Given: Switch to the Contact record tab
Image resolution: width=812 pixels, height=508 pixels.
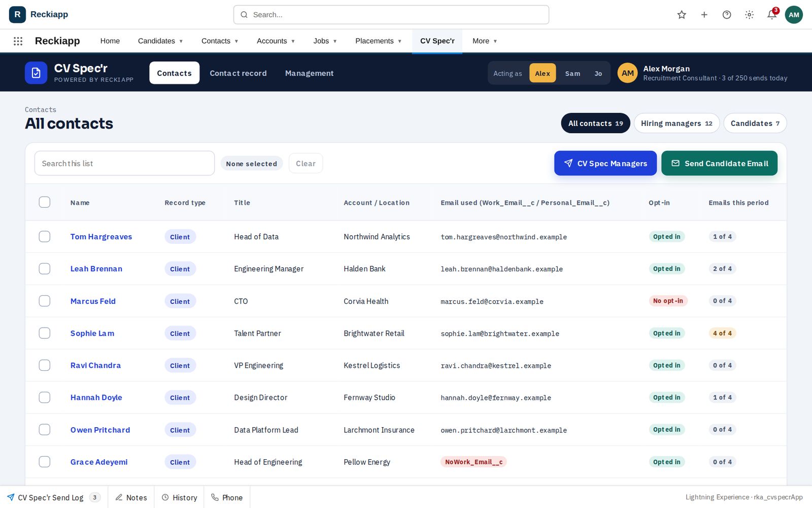Looking at the screenshot, I should (238, 73).
